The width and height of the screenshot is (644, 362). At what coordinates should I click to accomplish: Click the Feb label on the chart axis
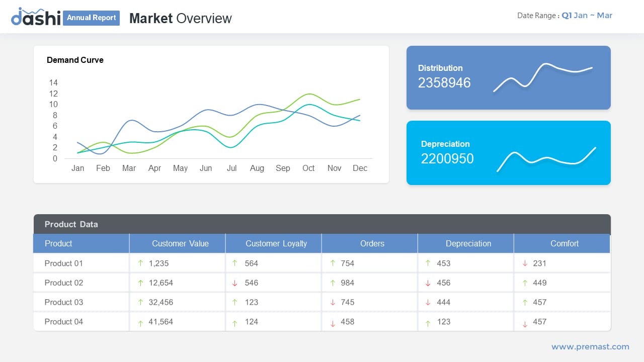103,168
